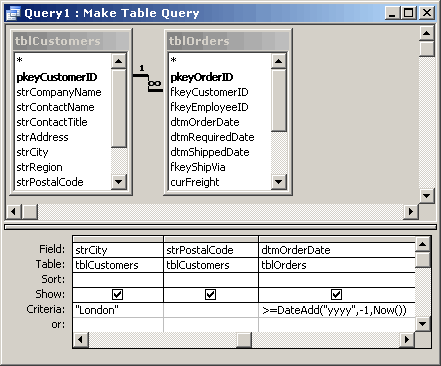Click the or cell under dtmOrderDate column

[337, 324]
